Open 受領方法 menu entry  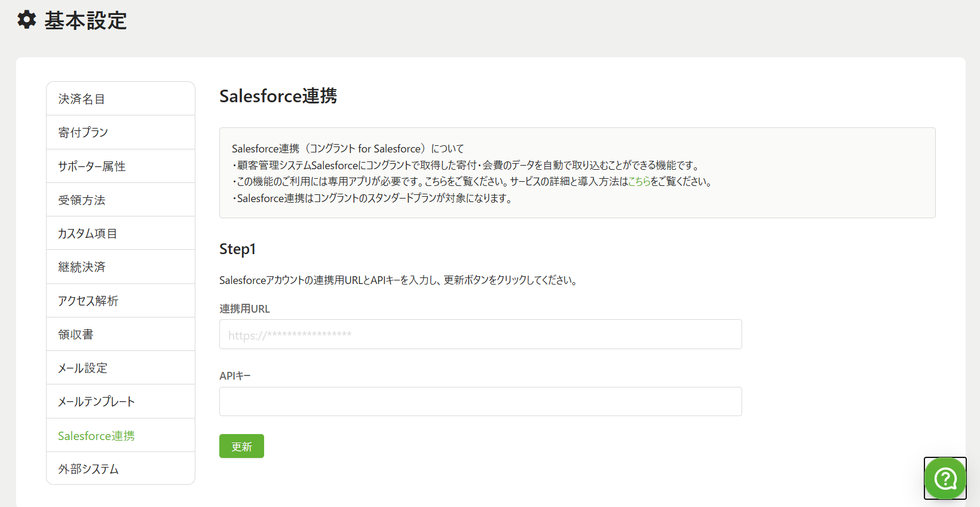(121, 200)
